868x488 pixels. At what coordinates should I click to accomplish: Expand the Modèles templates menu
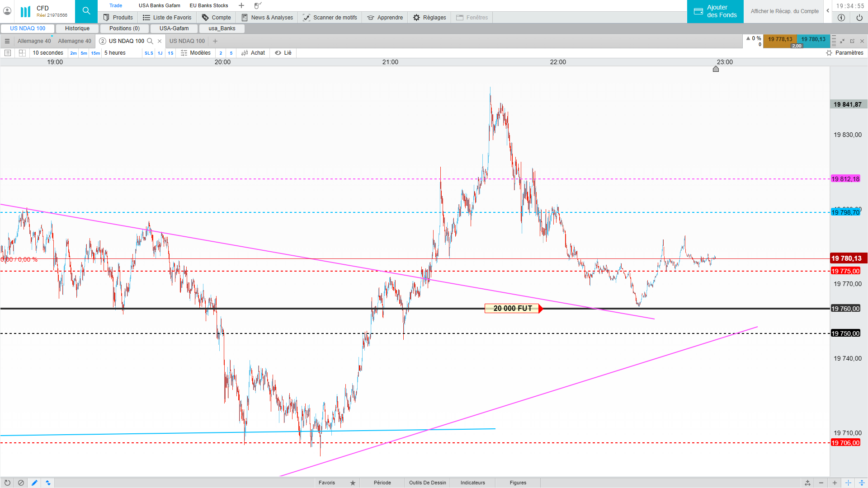tap(195, 53)
